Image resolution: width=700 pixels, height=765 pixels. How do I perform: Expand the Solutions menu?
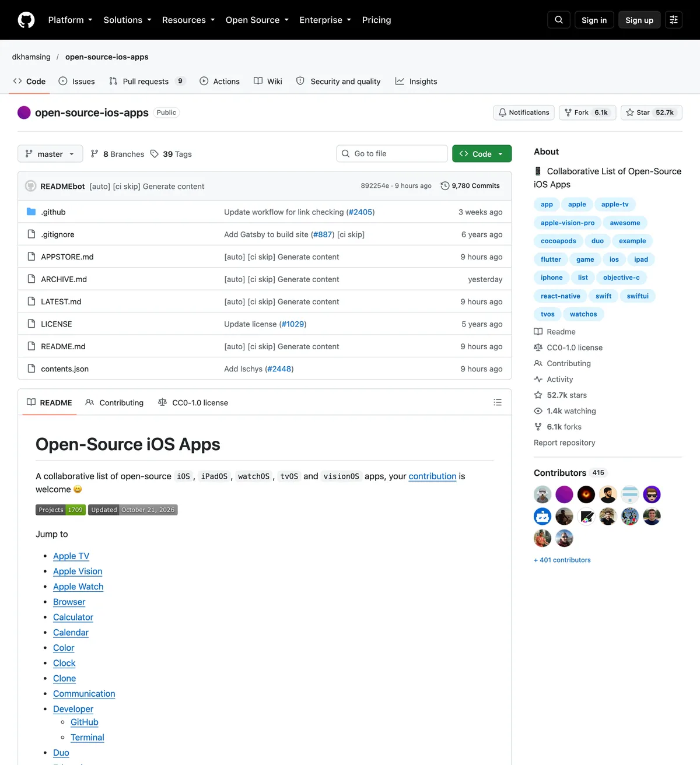coord(127,20)
